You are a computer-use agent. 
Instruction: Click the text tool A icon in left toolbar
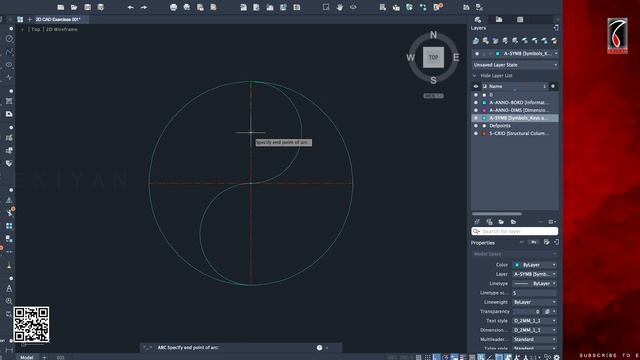coord(9,289)
